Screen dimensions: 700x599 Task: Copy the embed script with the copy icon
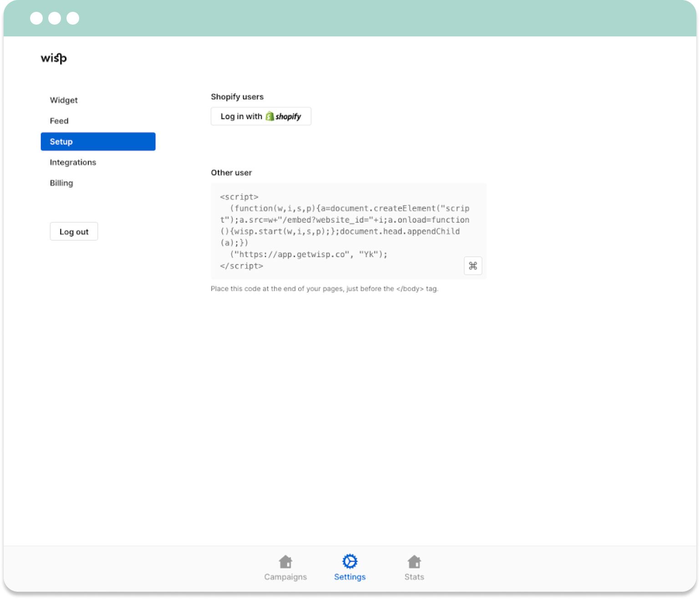coord(473,266)
